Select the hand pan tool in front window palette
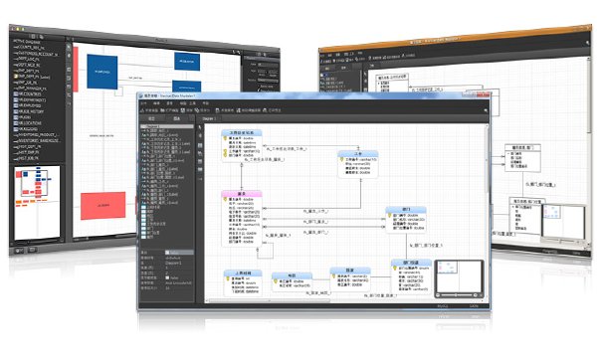597x364 pixels. (200, 135)
